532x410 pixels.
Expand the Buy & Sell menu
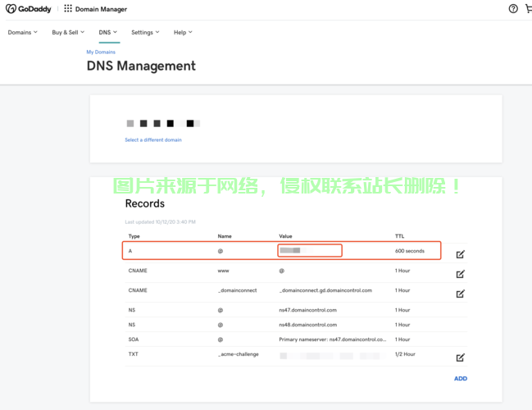68,32
